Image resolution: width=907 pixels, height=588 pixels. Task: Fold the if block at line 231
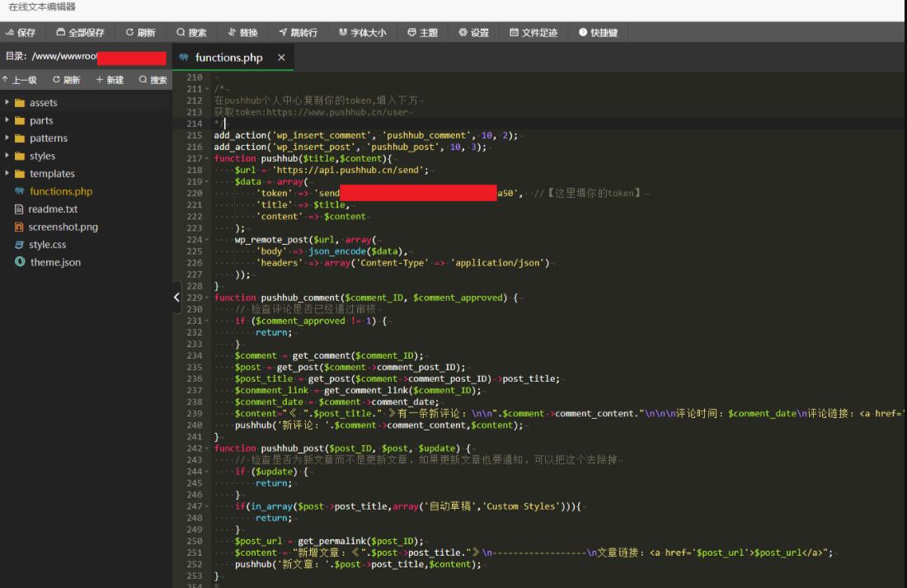(207, 321)
